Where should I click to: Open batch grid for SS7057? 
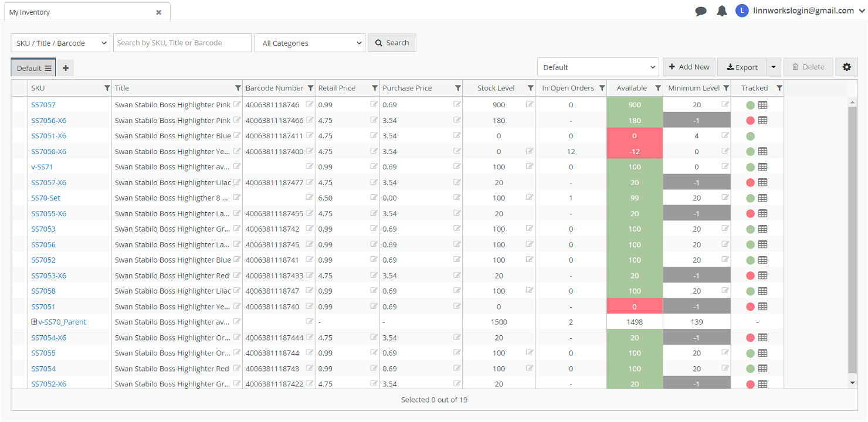click(x=762, y=105)
